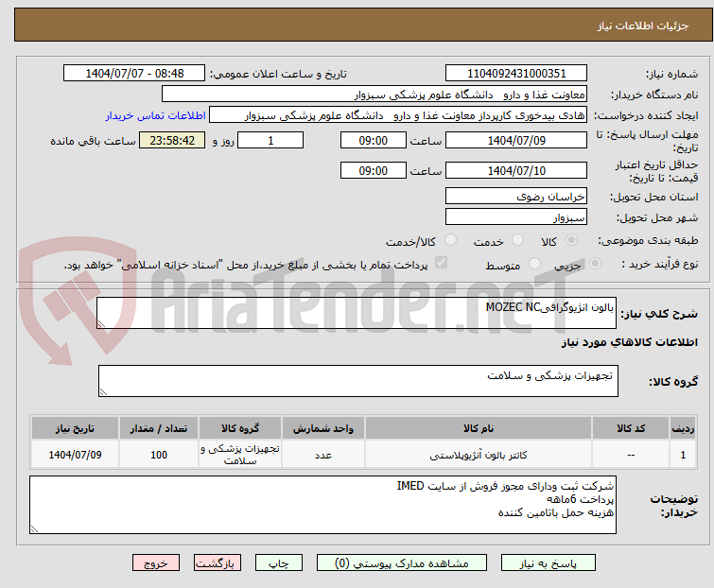Click the resize grip of توضیحات خریدار box
Screen dimensions: 714x588
[x=34, y=528]
